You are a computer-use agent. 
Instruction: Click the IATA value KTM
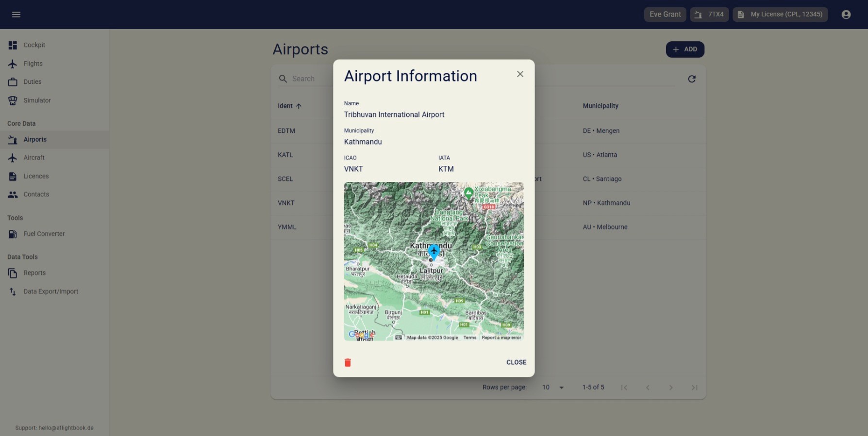[446, 169]
